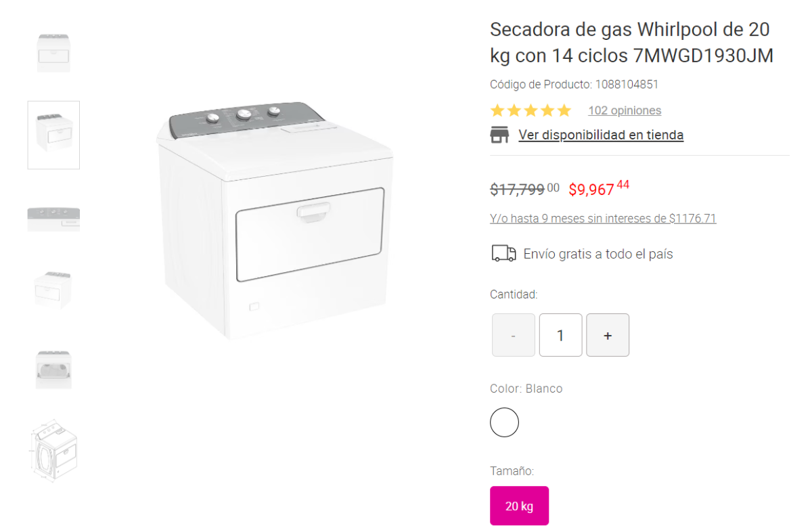Click the free shipping truck icon
This screenshot has width=812, height=530.
tap(503, 254)
